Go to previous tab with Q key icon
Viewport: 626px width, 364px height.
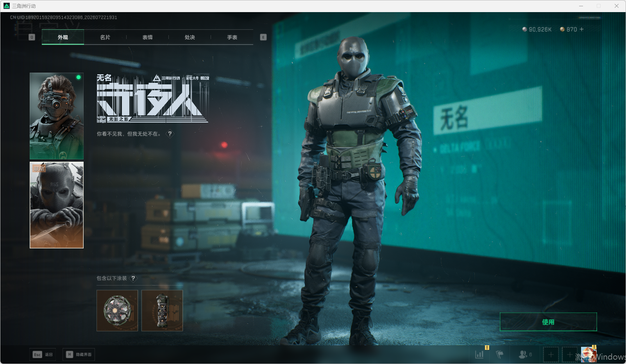click(x=32, y=37)
